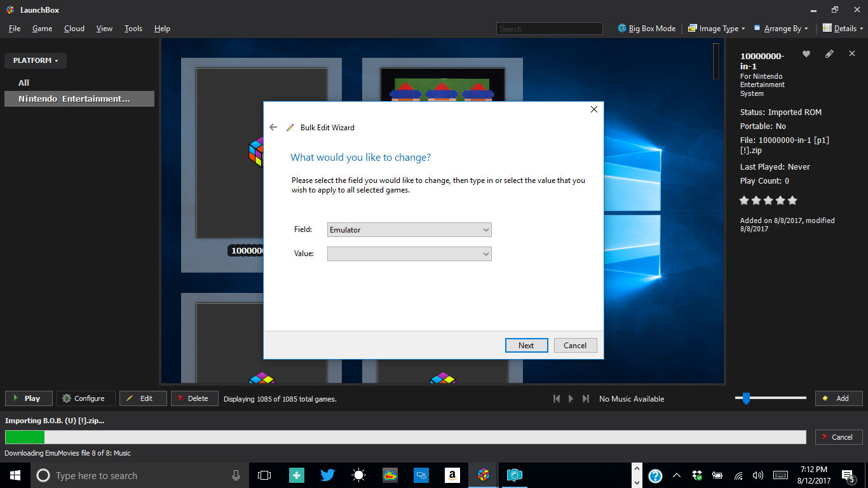Click Cancel in the Bulk Edit Wizard

coord(575,345)
